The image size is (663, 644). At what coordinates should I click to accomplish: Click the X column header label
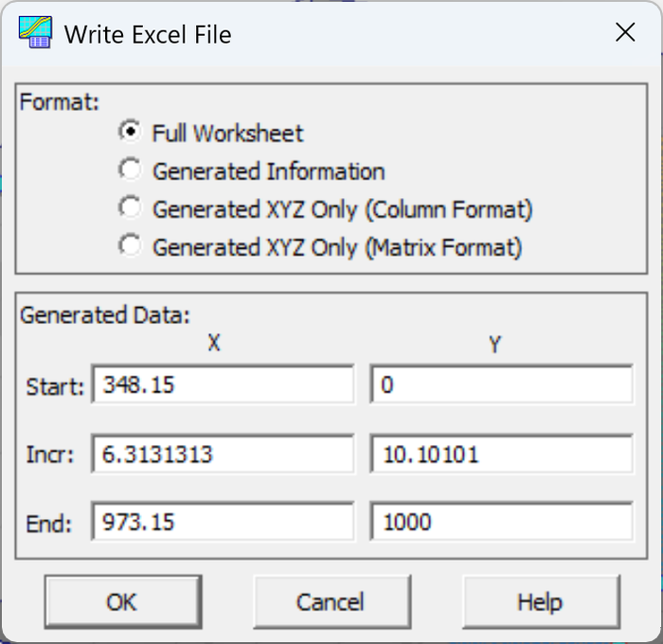[x=214, y=342]
